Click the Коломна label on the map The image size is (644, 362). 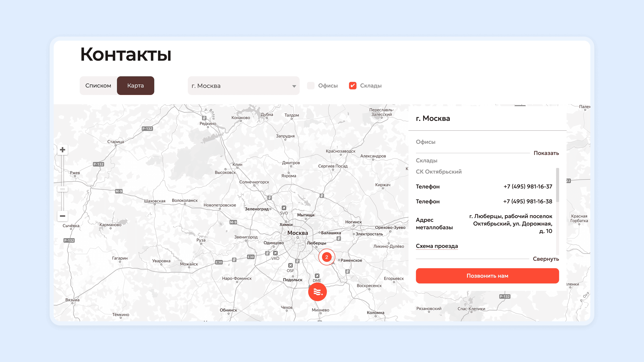[375, 313]
